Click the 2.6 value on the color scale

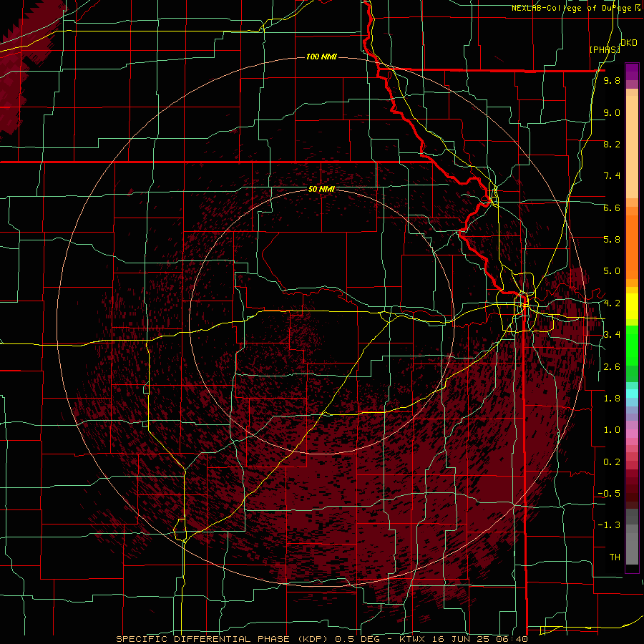(612, 367)
